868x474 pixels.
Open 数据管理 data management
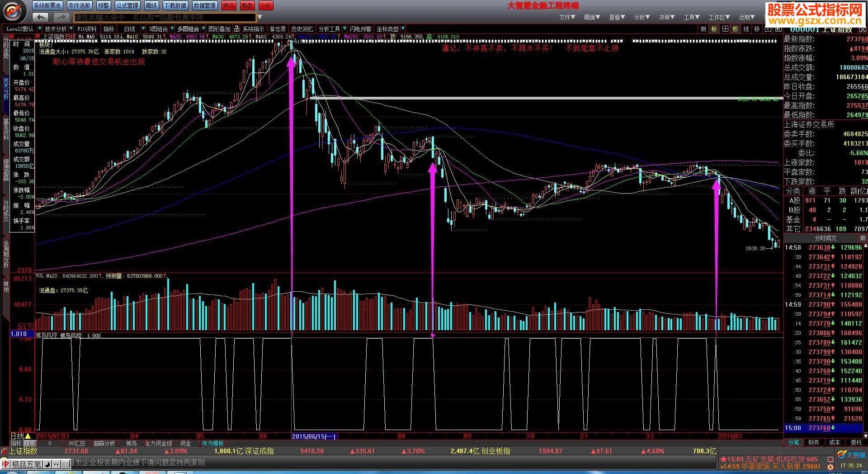(x=205, y=5)
